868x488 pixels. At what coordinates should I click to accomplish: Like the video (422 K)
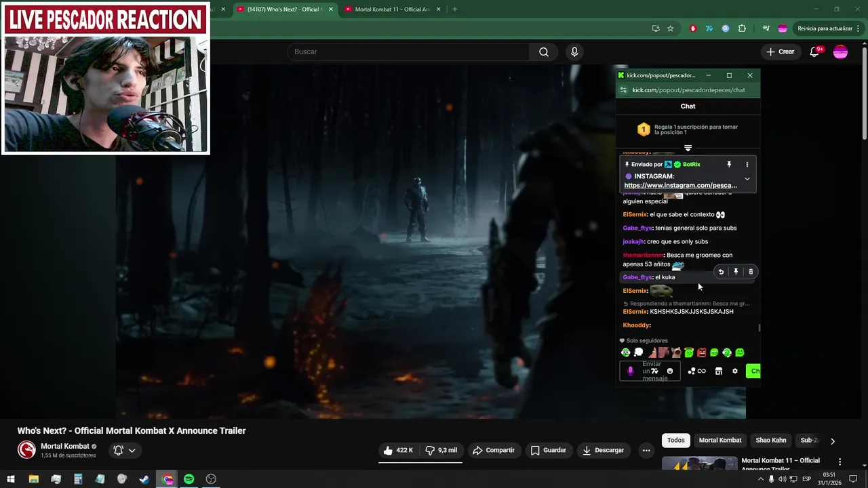click(x=398, y=450)
